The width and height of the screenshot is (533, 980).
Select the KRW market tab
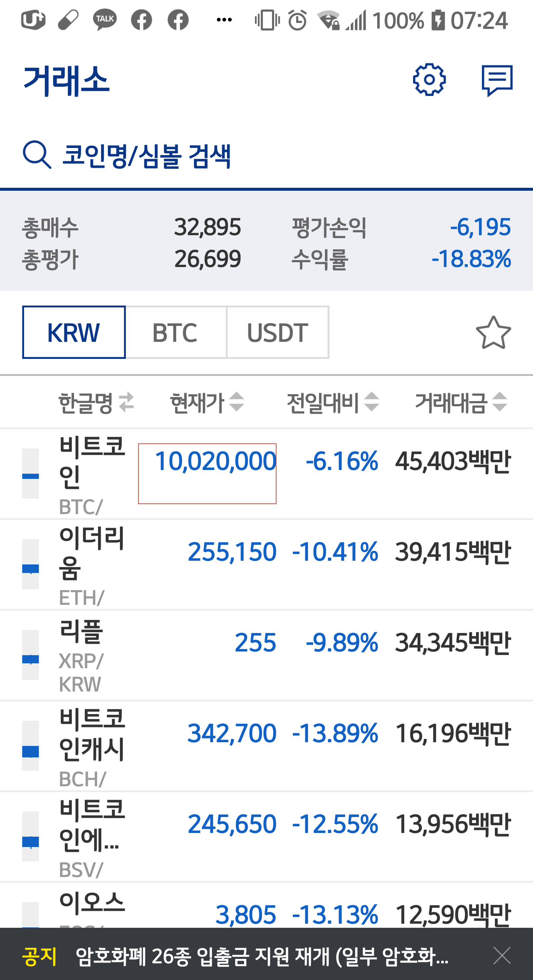[74, 333]
